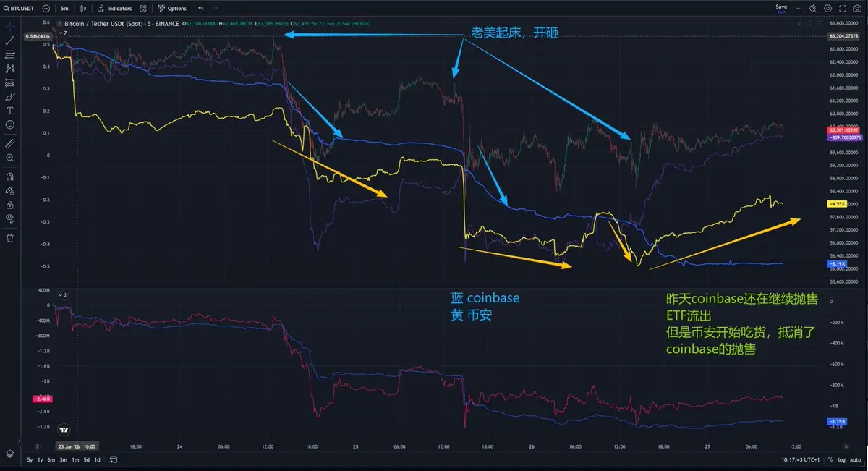Open the indicator templates grid icon
Viewport: 868px width, 471px height.
tap(142, 9)
